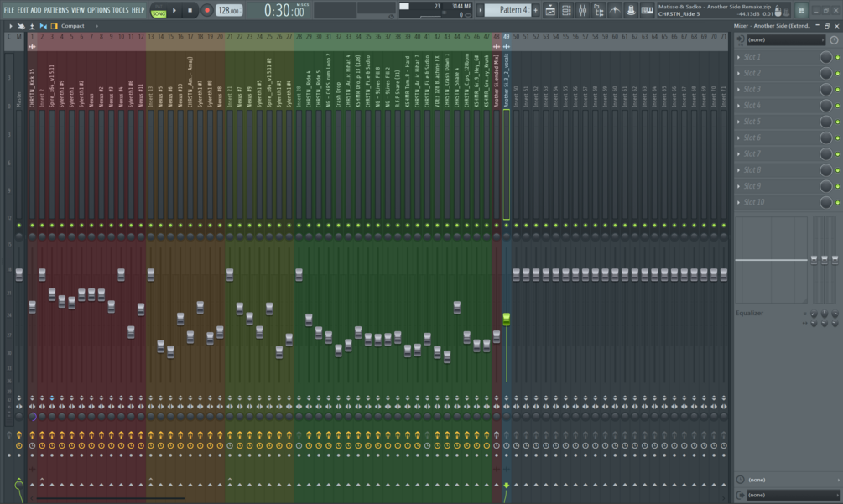This screenshot has width=843, height=504.
Task: Click the arrow right of Compact layout
Action: click(96, 26)
